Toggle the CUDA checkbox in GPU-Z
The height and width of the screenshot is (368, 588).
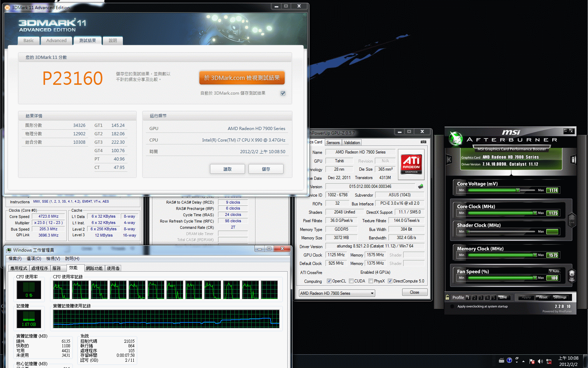coord(351,281)
